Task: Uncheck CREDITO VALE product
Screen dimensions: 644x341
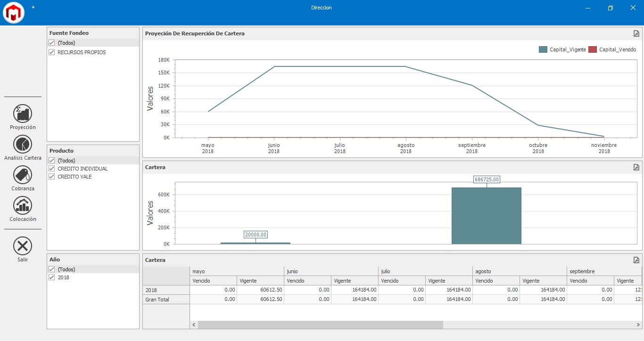Action: (x=52, y=177)
